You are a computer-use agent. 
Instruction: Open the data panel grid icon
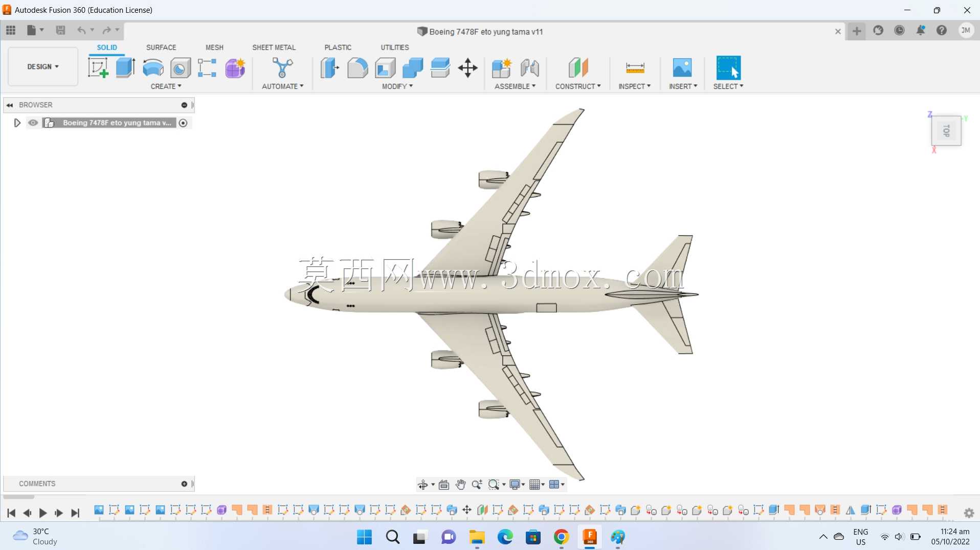pyautogui.click(x=11, y=30)
